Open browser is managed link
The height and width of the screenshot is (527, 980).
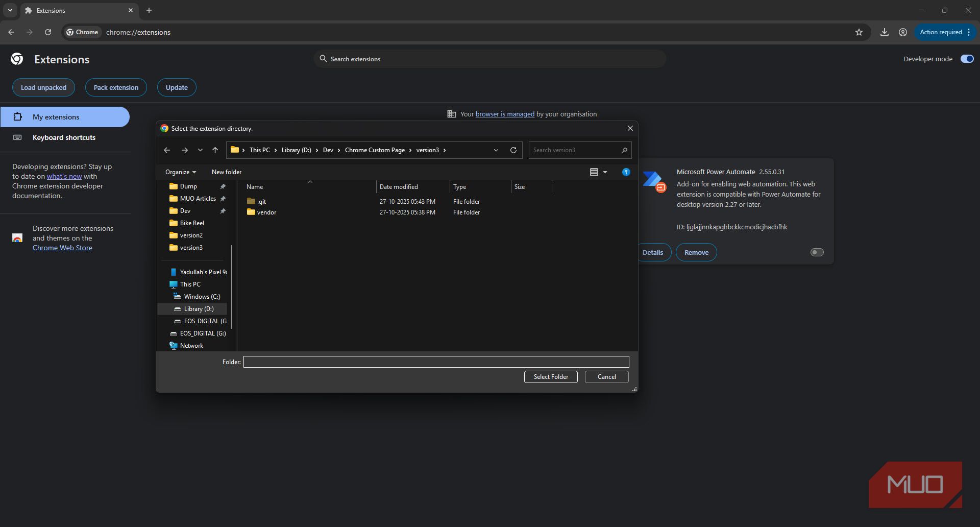505,114
